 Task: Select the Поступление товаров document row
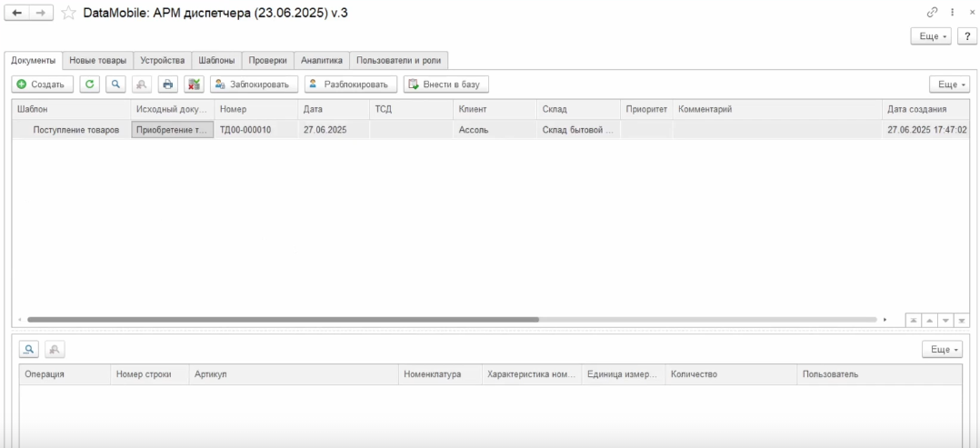tap(491, 130)
